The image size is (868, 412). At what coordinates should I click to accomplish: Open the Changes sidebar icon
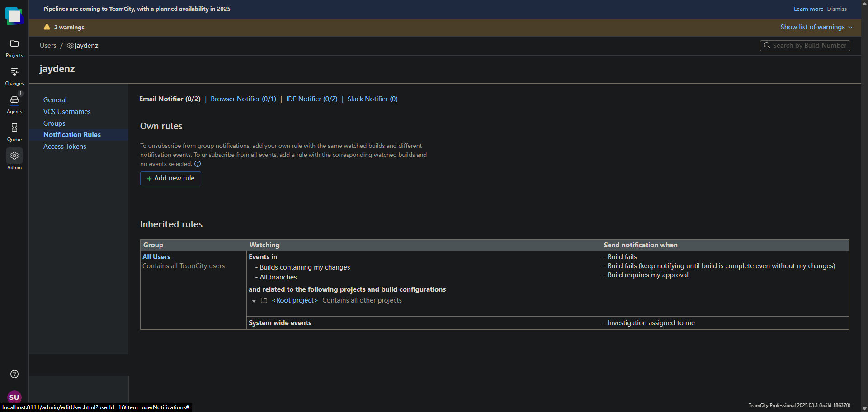[14, 71]
